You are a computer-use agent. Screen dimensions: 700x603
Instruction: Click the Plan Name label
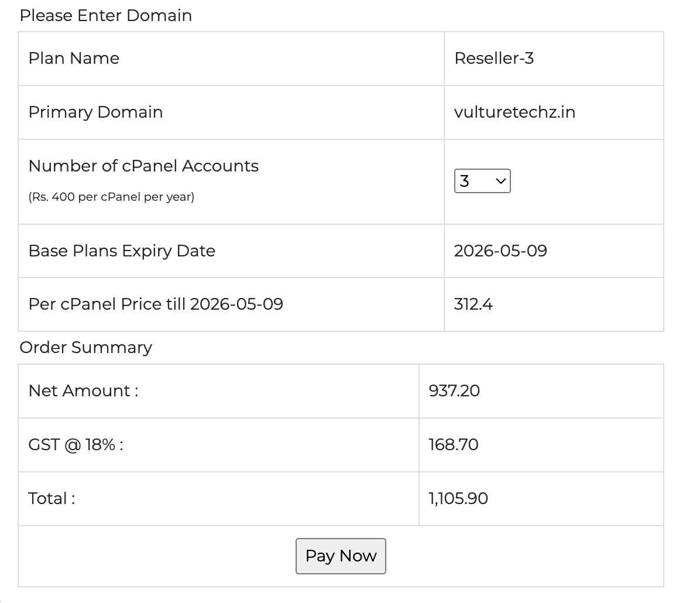(x=74, y=59)
